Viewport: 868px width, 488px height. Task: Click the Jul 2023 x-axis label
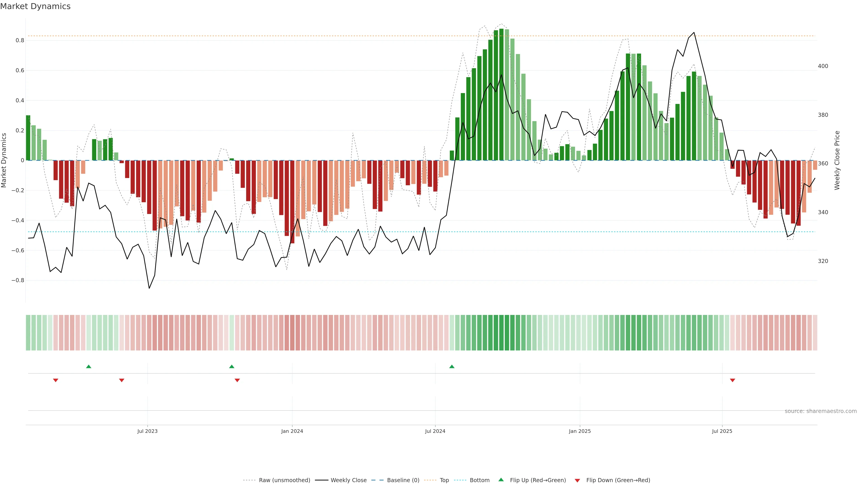coord(147,431)
